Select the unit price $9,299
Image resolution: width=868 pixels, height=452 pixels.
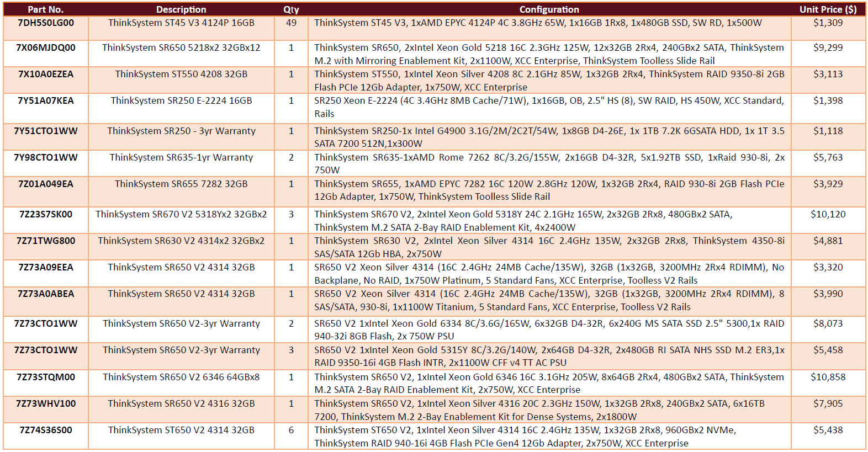828,47
